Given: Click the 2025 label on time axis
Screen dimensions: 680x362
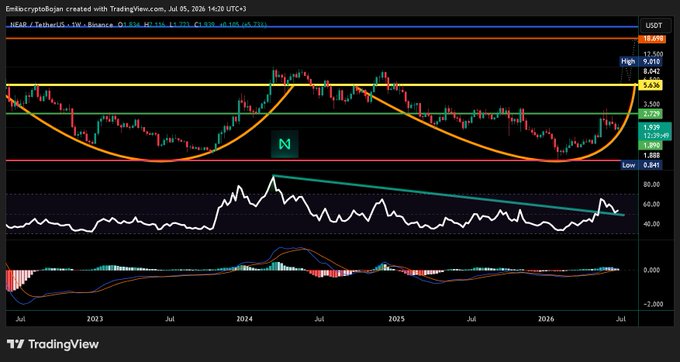Looking at the screenshot, I should [396, 319].
